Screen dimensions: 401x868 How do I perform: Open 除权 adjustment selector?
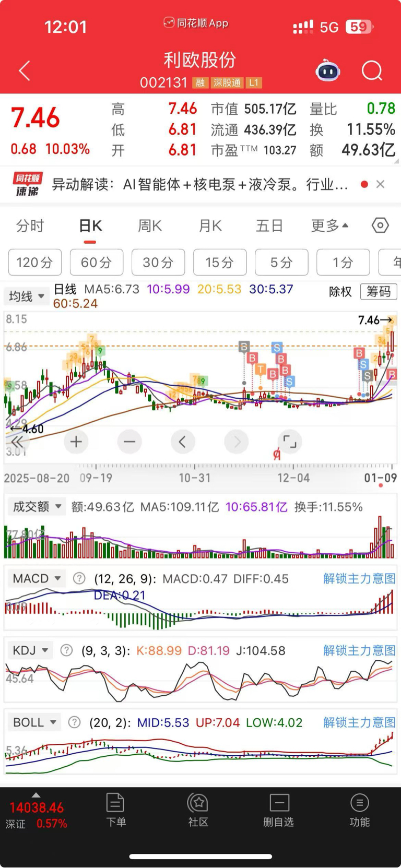click(340, 292)
